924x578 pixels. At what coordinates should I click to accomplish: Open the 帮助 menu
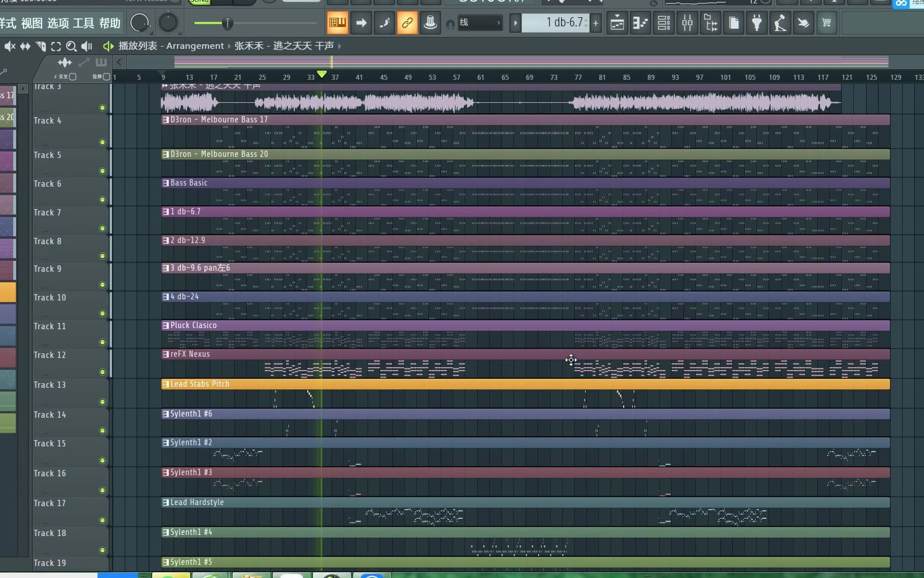pyautogui.click(x=110, y=23)
